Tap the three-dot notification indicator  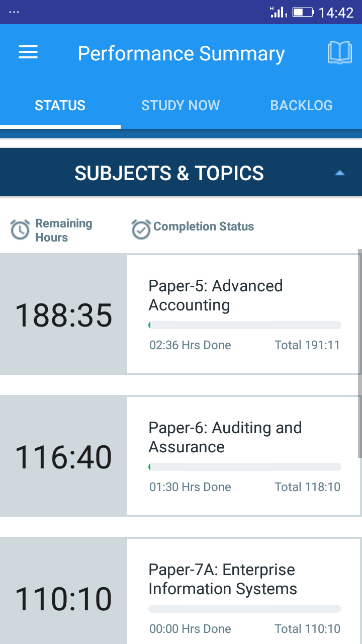[14, 12]
